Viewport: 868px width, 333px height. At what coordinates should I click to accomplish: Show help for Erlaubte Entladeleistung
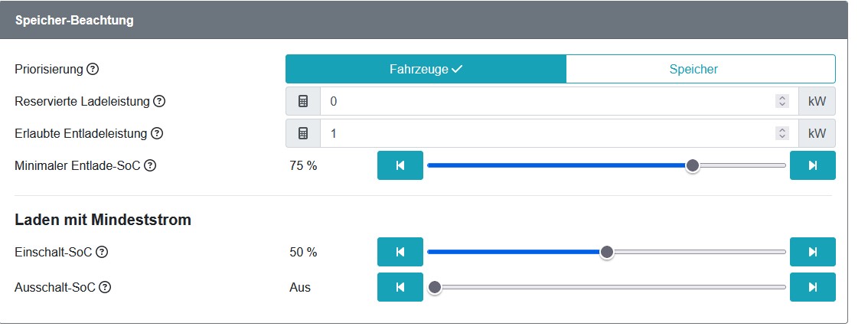coord(157,133)
